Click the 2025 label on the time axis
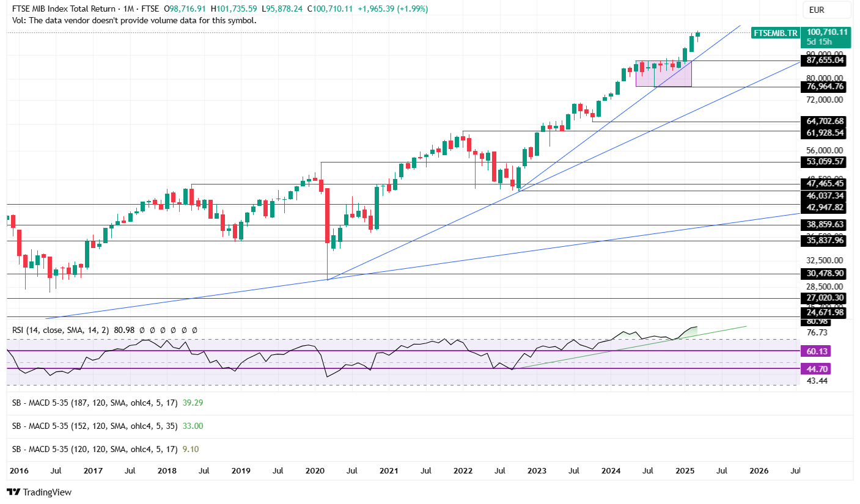Screen dimensions: 860x504 tap(685, 471)
